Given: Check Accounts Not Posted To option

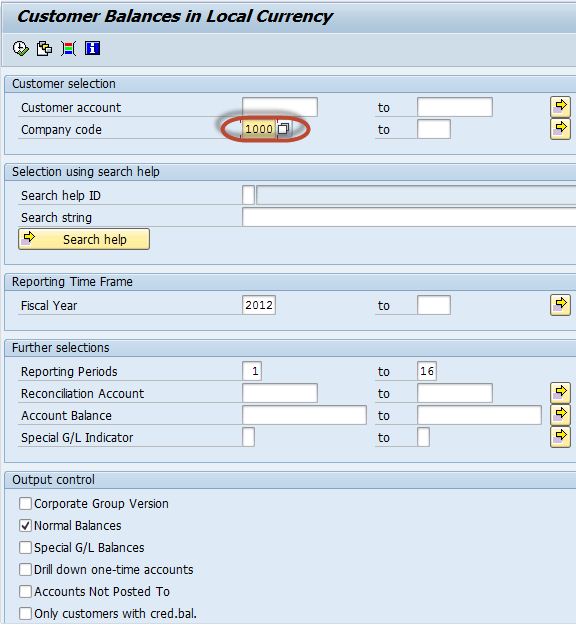Looking at the screenshot, I should [x=26, y=591].
